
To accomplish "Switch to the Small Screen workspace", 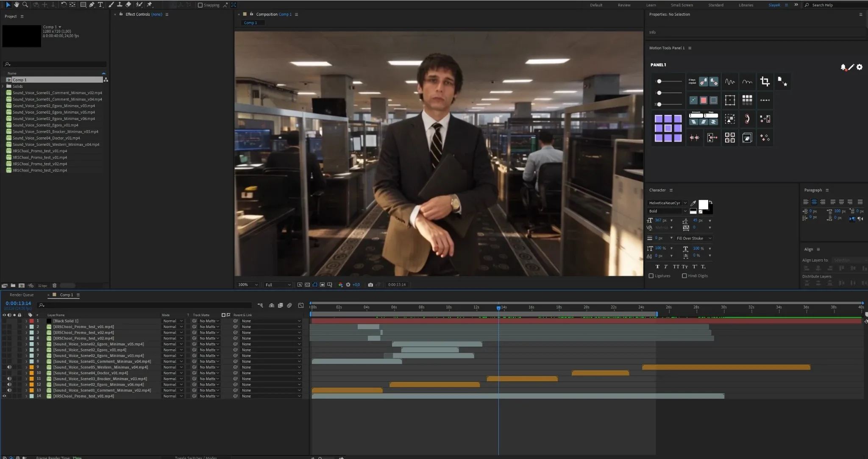I will tap(682, 5).
